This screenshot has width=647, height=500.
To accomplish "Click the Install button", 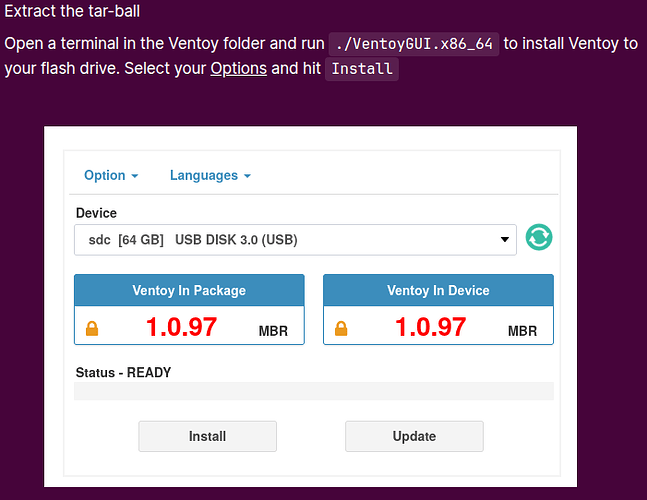I will (x=208, y=436).
